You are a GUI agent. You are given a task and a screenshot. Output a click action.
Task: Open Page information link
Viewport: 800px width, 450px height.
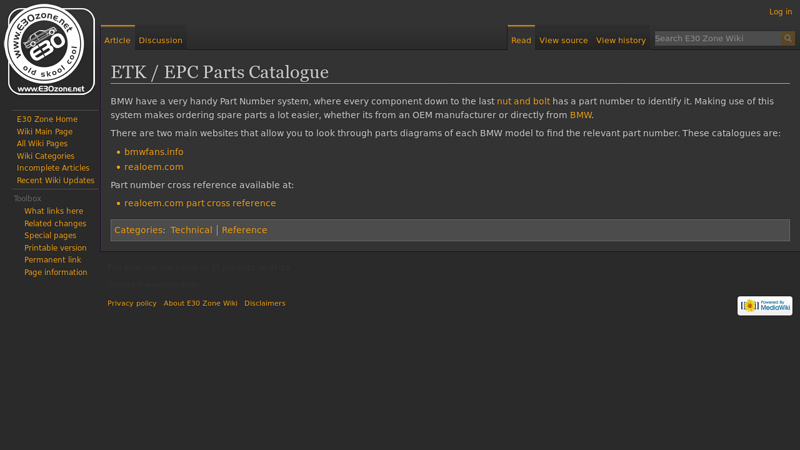[x=56, y=272]
